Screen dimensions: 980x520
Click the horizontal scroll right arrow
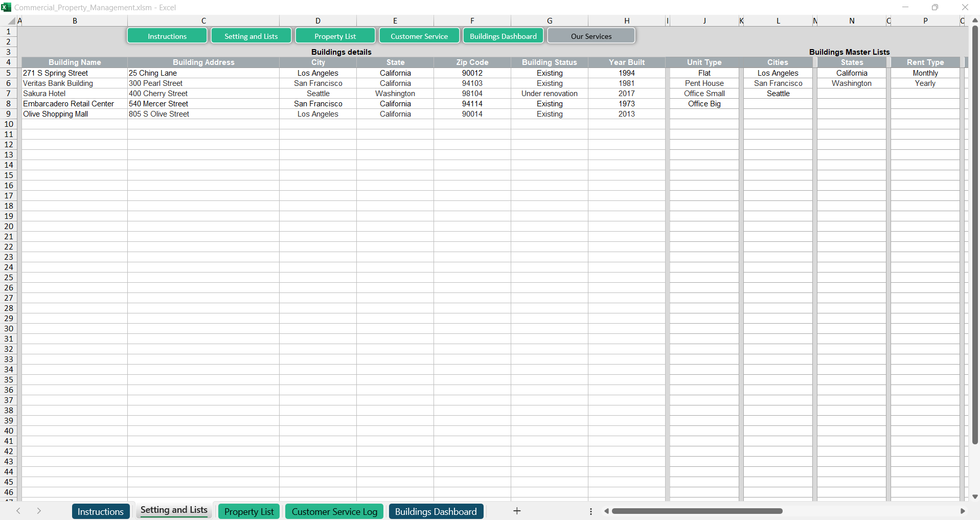coord(963,511)
